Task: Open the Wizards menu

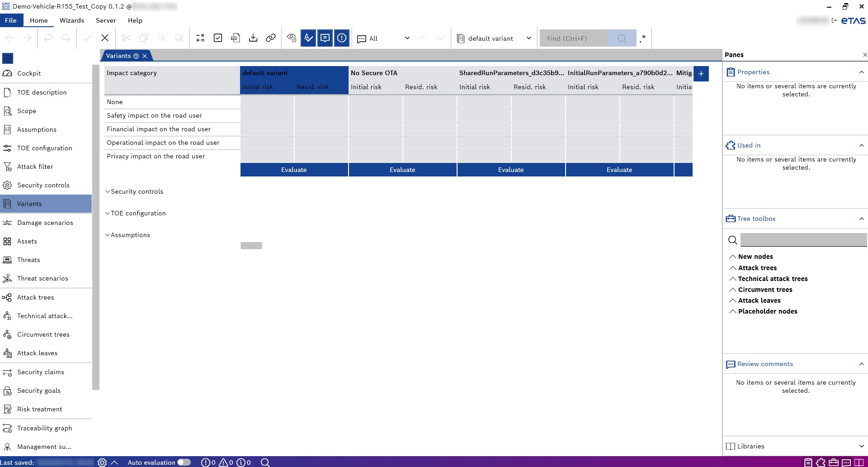Action: pos(72,20)
